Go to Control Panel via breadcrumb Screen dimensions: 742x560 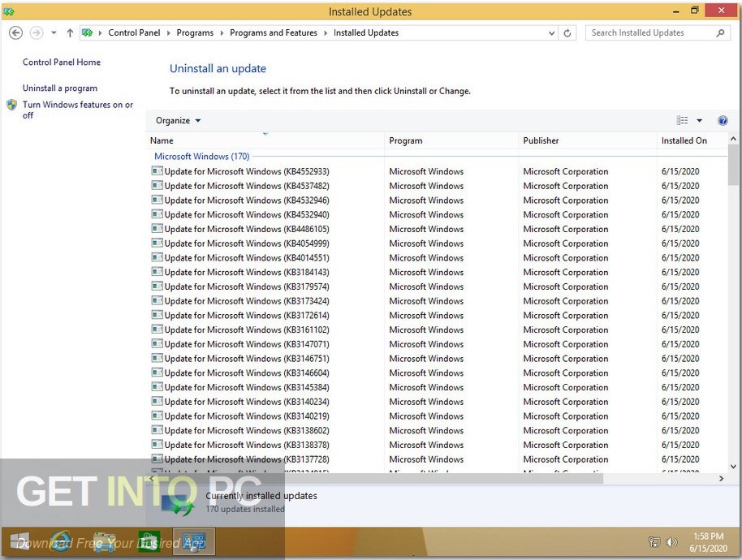(134, 32)
